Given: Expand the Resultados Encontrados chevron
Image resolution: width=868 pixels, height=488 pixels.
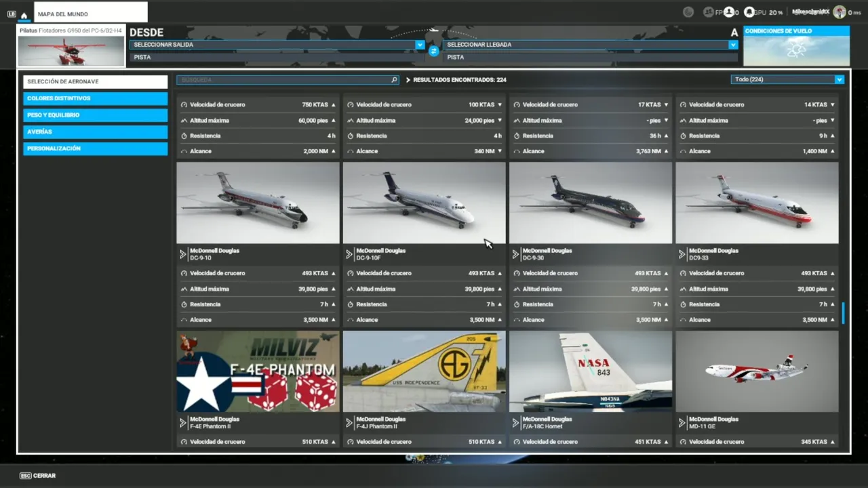Looking at the screenshot, I should point(408,80).
